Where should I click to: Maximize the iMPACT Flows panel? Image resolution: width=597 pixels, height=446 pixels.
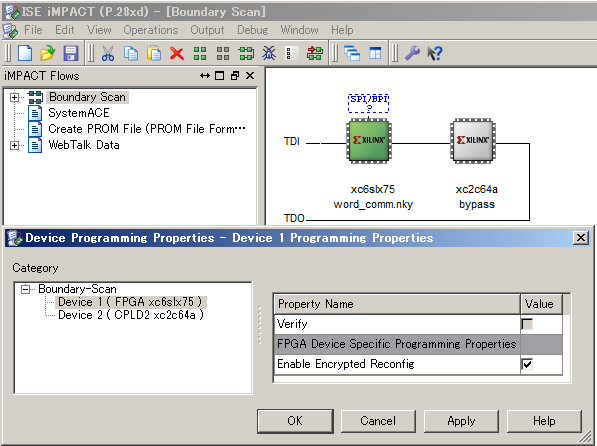[x=220, y=76]
